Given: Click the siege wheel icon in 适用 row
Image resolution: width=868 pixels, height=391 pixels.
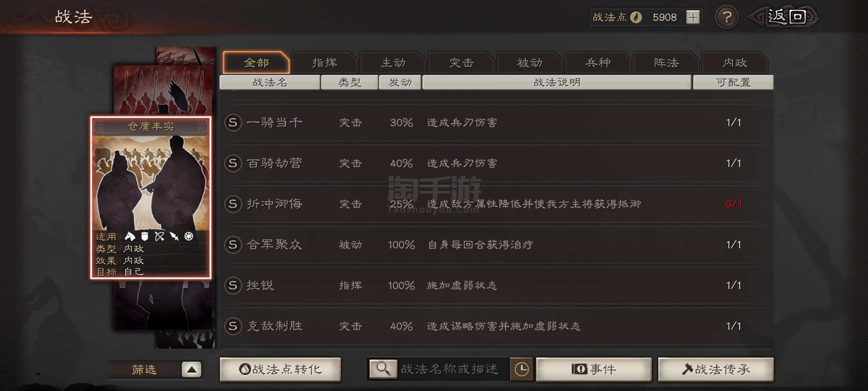Looking at the screenshot, I should [x=189, y=236].
